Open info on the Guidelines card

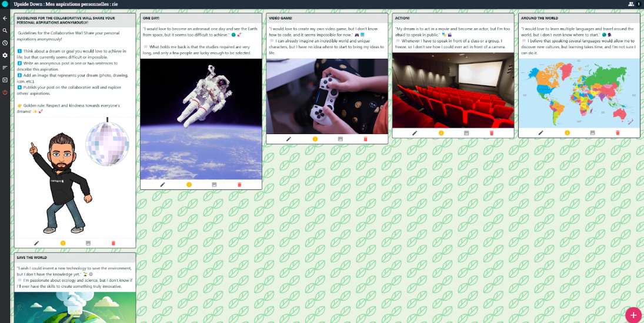[x=63, y=243]
